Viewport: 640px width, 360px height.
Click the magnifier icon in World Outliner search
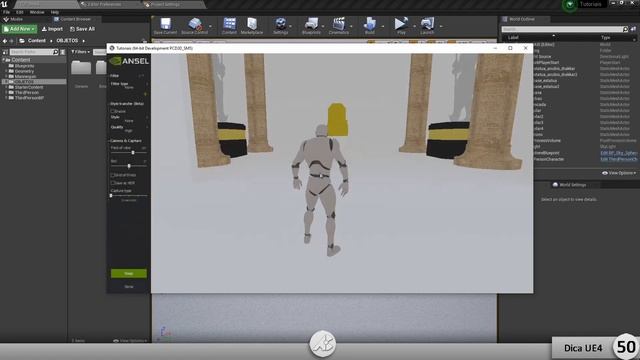(x=625, y=29)
